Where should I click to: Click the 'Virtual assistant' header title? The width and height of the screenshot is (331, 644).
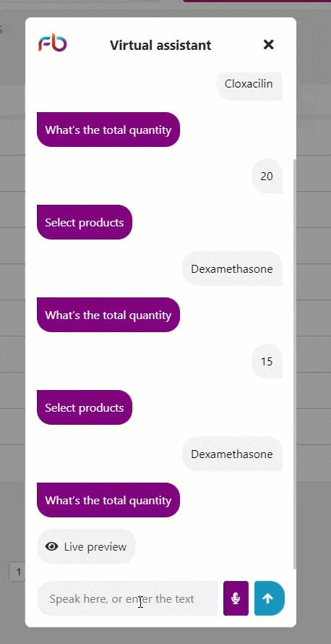[160, 45]
